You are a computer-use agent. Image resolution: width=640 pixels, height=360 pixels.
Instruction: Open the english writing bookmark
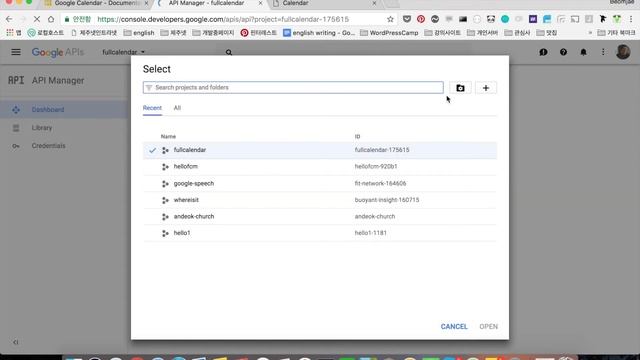pyautogui.click(x=319, y=33)
